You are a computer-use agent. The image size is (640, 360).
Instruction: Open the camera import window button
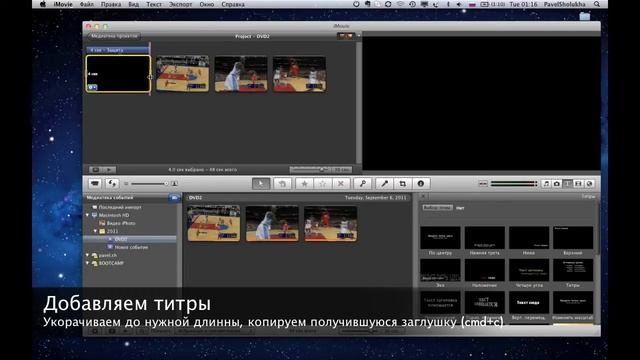click(x=95, y=184)
